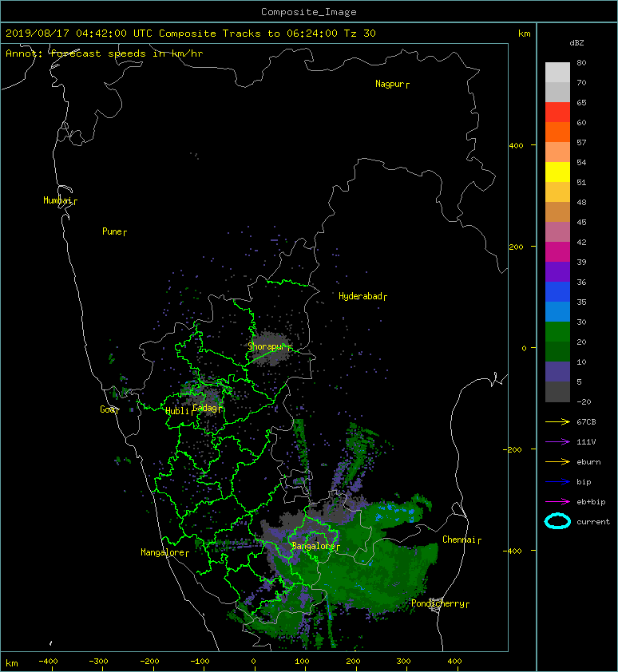
Task: Click the eburn arrow legend icon
Action: pyautogui.click(x=557, y=461)
